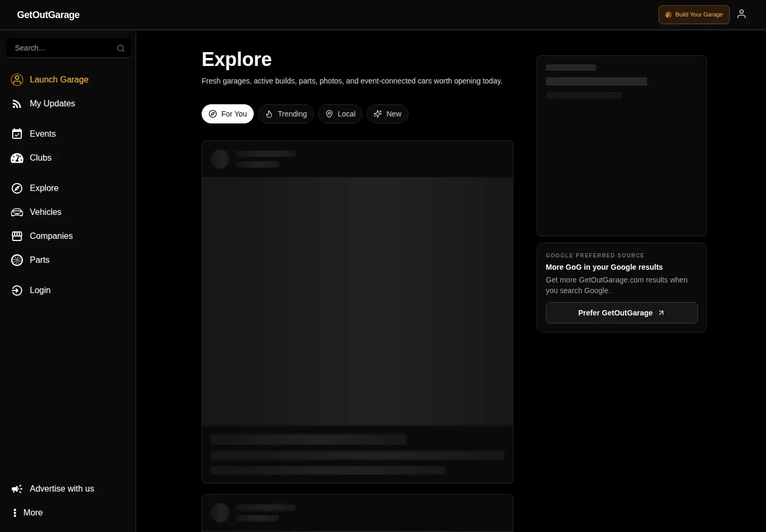
Task: Click the Launch Garage avatar icon
Action: [17, 80]
